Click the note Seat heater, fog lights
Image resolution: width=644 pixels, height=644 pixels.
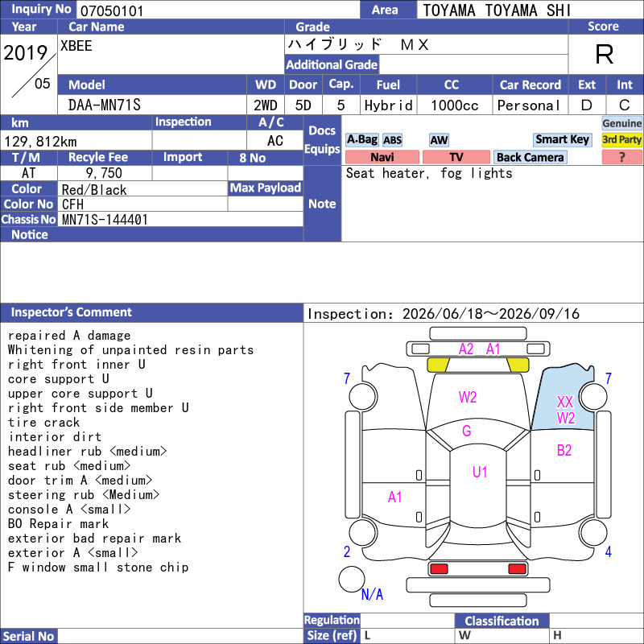pyautogui.click(x=429, y=173)
